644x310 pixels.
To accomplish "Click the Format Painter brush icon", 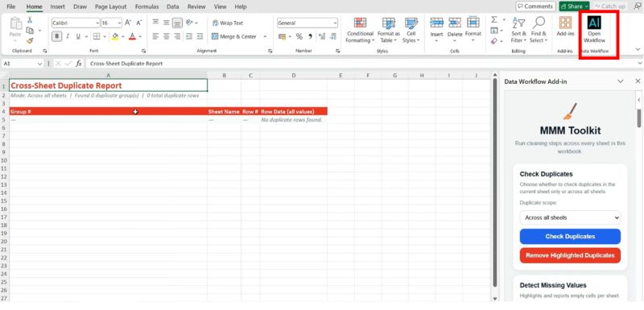I will (30, 40).
